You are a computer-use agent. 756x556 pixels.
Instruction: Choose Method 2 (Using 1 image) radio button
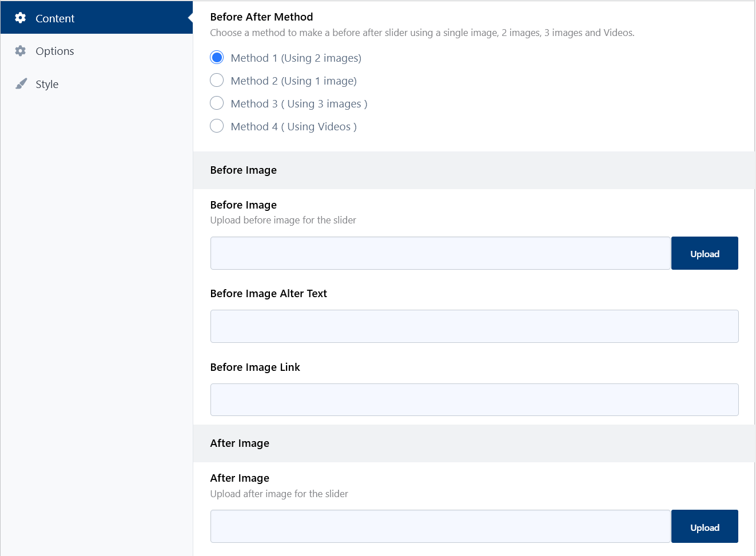click(217, 81)
